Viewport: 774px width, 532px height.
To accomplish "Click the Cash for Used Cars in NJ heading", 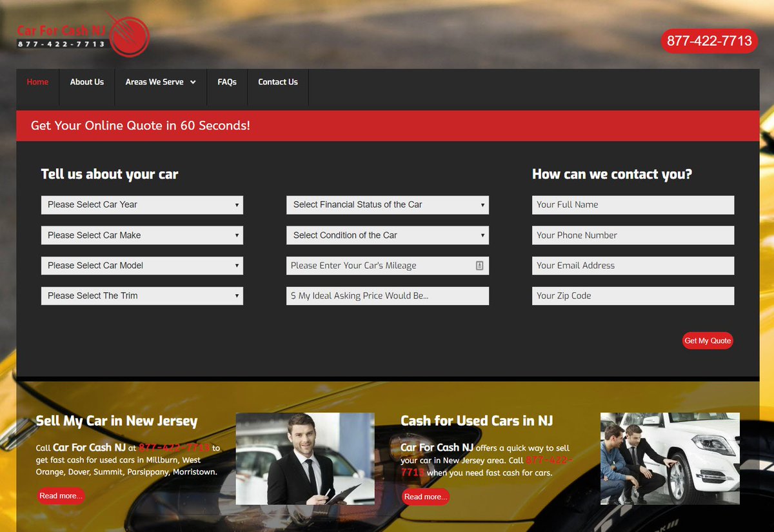I will point(477,421).
